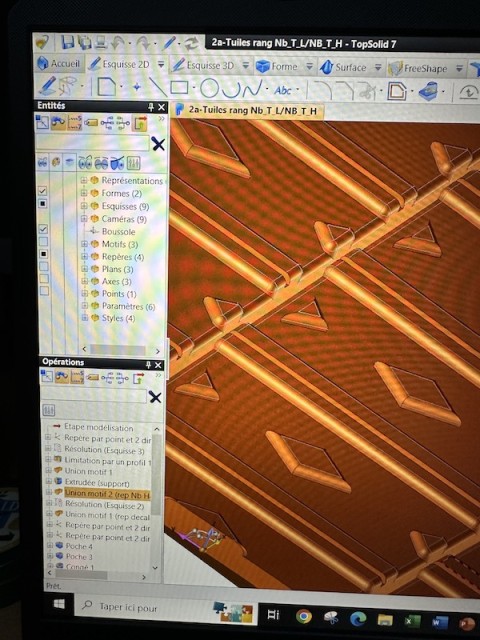This screenshot has height=640, width=480.
Task: Select the circle sketch tool
Action: point(209,88)
